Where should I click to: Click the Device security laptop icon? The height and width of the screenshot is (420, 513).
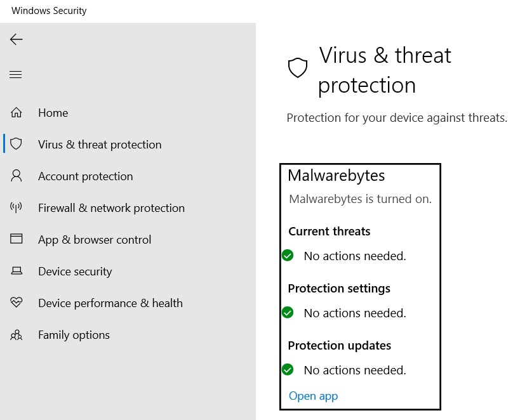[x=17, y=271]
